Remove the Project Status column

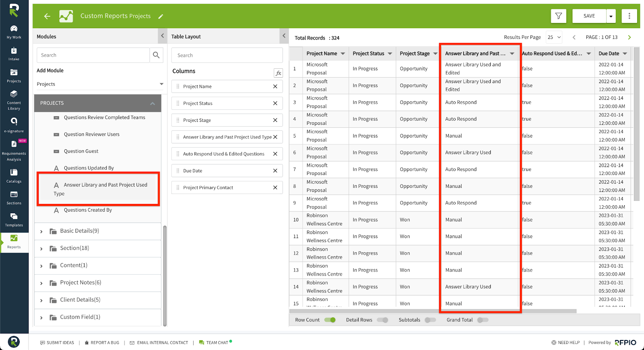click(x=275, y=103)
